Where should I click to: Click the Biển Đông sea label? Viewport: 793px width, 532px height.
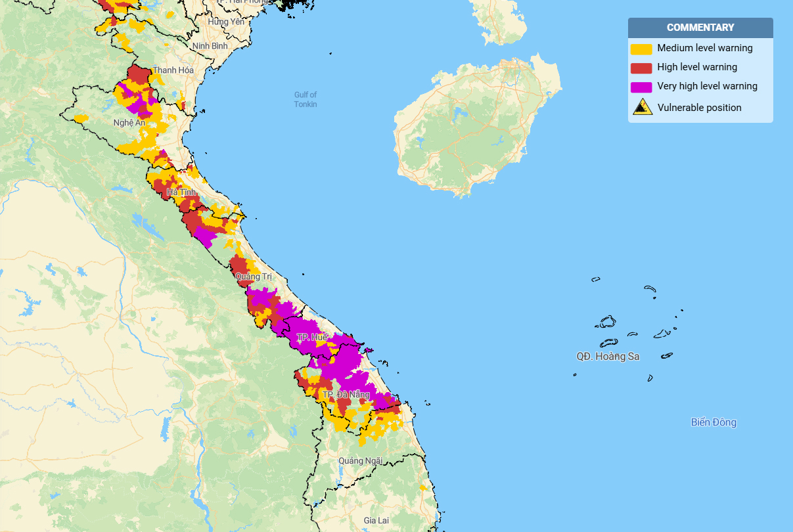(714, 422)
